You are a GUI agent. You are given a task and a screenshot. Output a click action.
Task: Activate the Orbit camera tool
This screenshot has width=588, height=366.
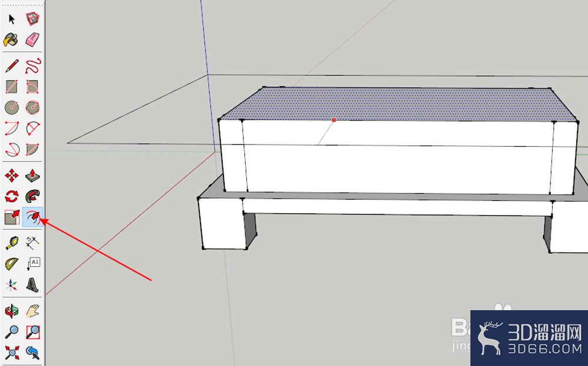tap(12, 311)
